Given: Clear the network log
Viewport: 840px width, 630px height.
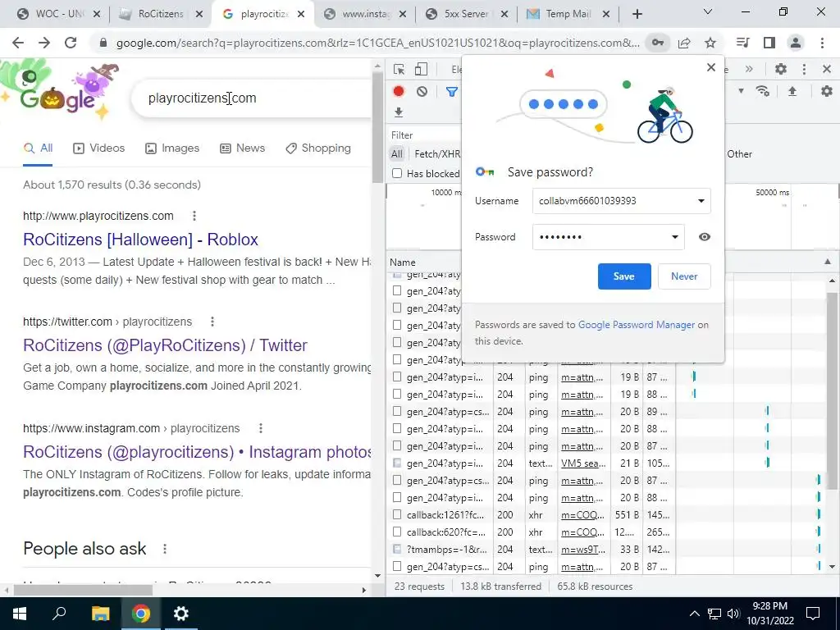Looking at the screenshot, I should (x=422, y=92).
